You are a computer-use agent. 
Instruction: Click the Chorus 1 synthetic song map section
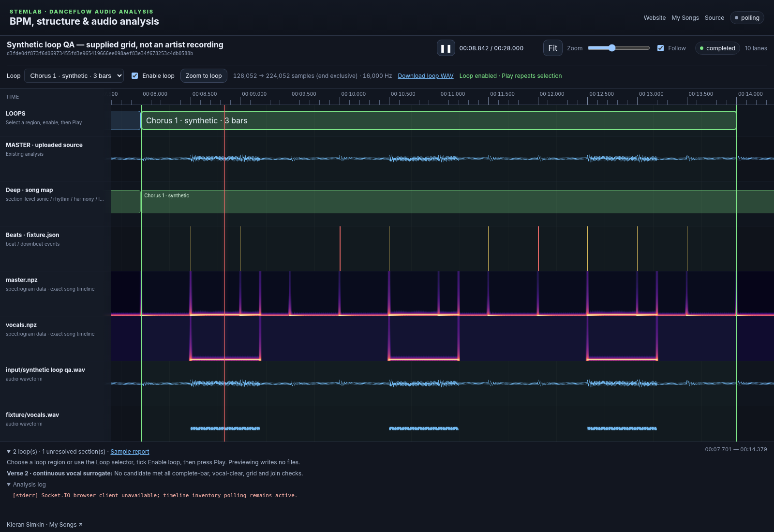coord(458,202)
